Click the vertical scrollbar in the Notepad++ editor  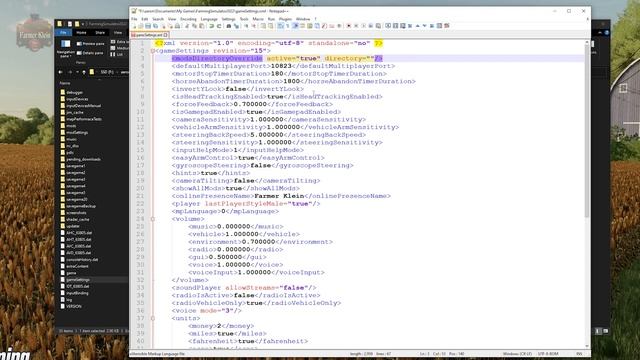pos(587,131)
